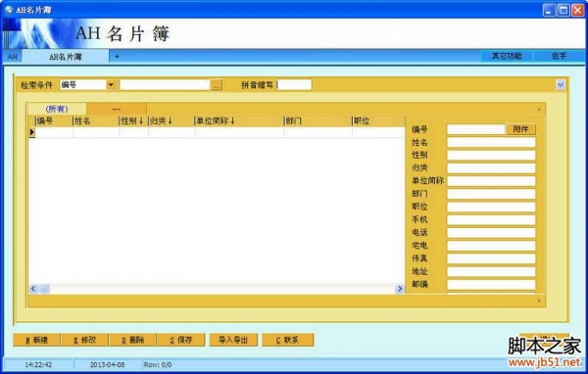Focus the 性别 detail field

click(491, 155)
